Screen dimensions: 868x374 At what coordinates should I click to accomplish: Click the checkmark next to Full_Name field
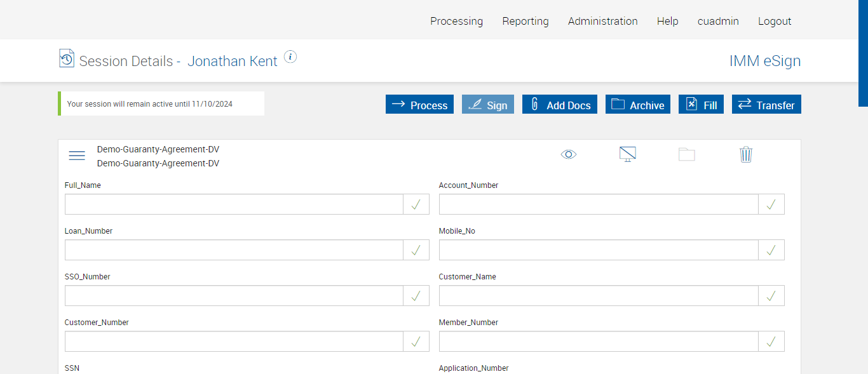coord(416,204)
